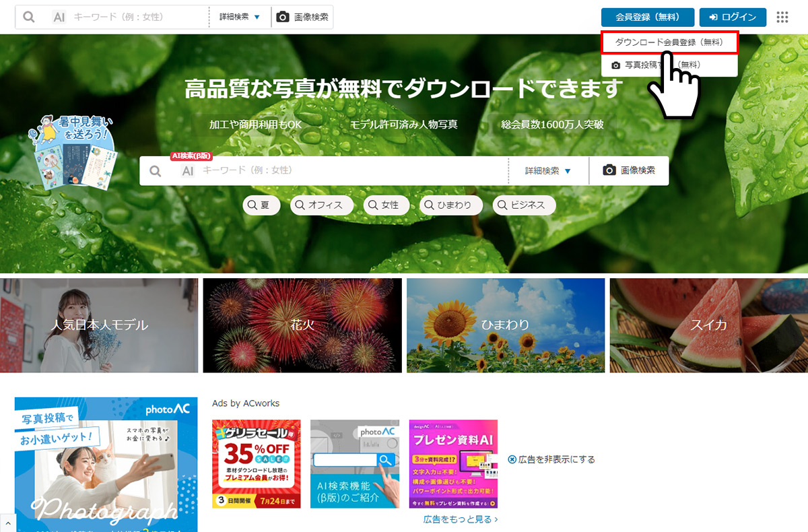Click the ログイン button

[733, 17]
